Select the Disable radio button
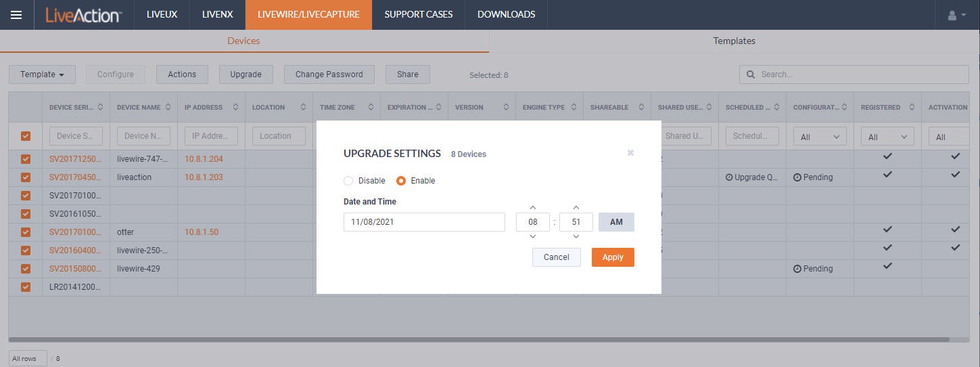Screen dimensions: 980x367 pyautogui.click(x=348, y=181)
